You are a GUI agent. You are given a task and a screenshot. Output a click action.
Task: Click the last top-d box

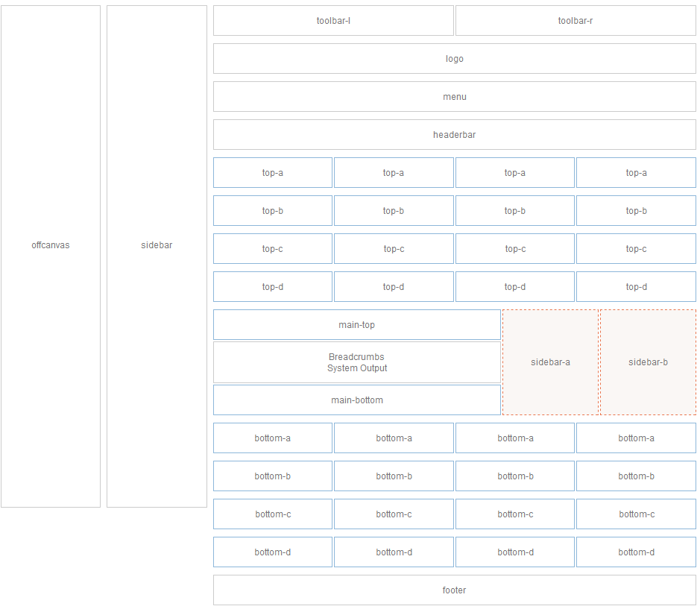[x=636, y=287]
